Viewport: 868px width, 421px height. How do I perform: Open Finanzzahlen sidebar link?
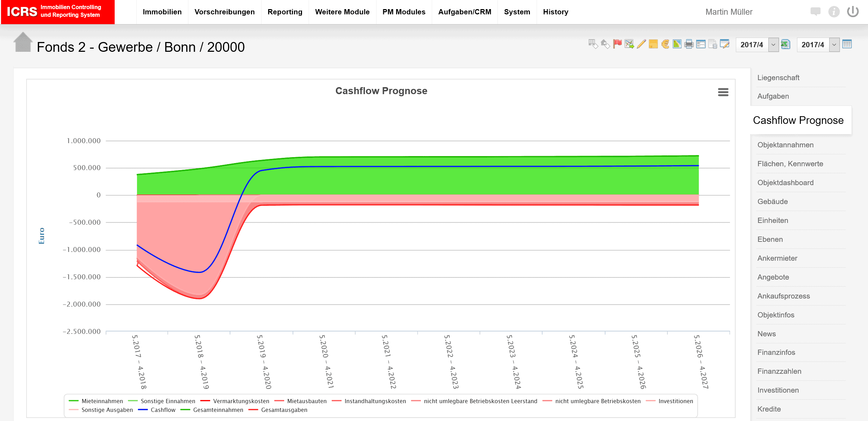[x=779, y=371]
